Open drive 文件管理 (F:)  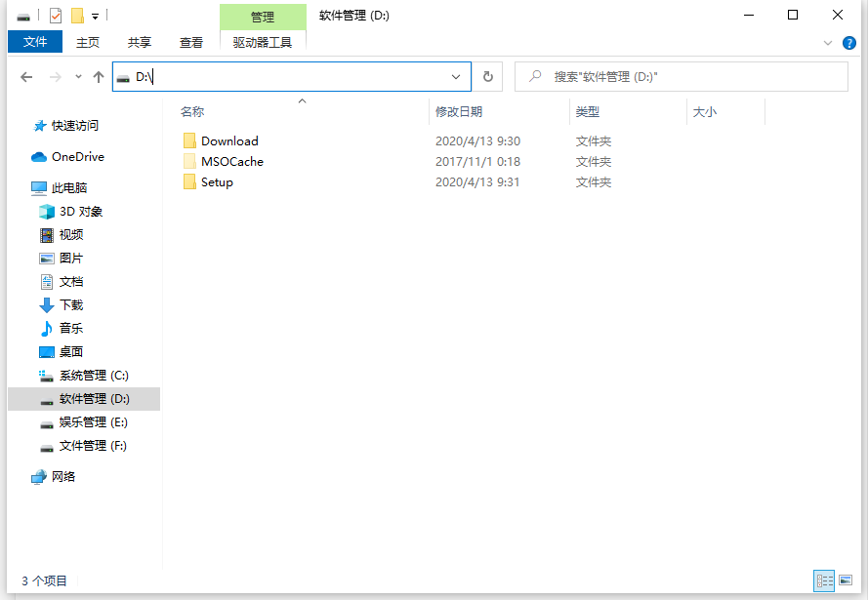click(x=93, y=446)
